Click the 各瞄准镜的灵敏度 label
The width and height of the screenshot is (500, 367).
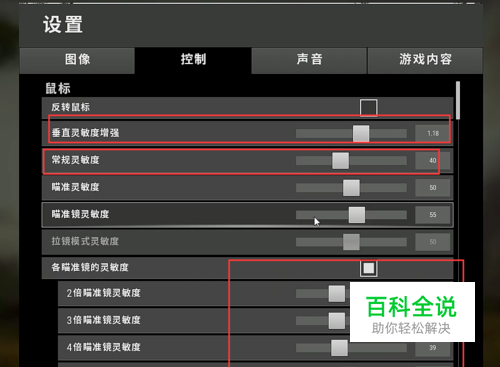click(x=90, y=267)
